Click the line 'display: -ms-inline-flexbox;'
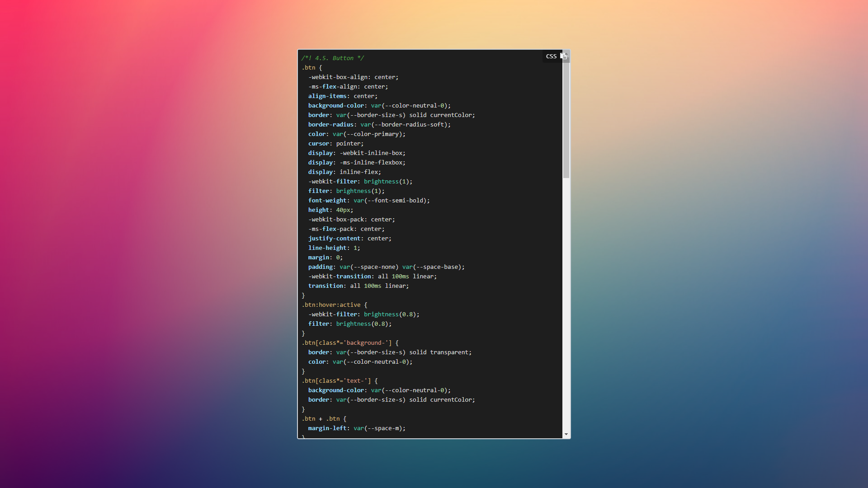 [x=357, y=163]
